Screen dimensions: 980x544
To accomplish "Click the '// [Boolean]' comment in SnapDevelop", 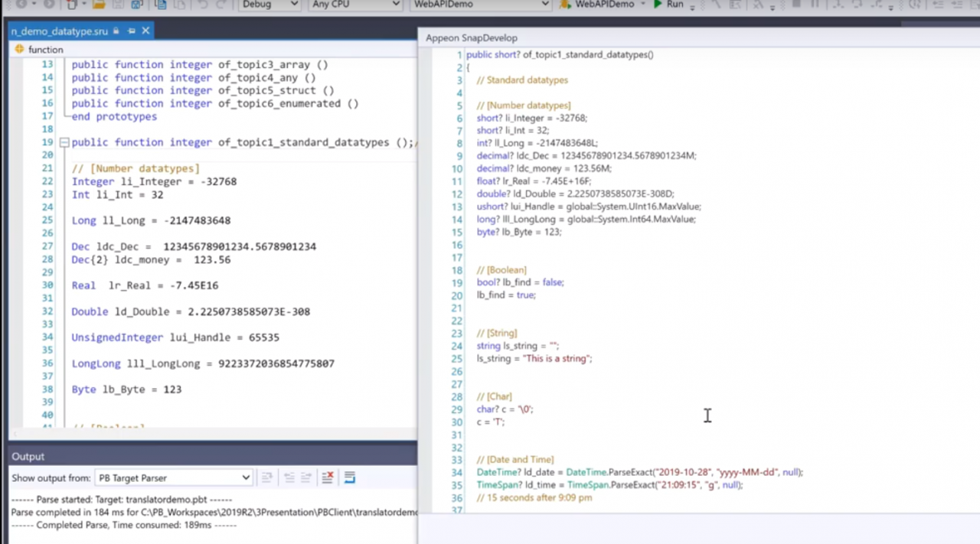I will click(x=501, y=270).
